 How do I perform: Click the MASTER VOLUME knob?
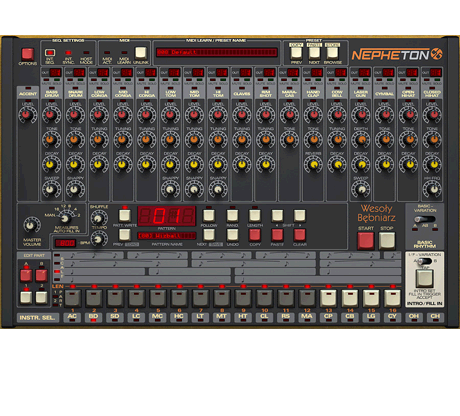[31, 225]
